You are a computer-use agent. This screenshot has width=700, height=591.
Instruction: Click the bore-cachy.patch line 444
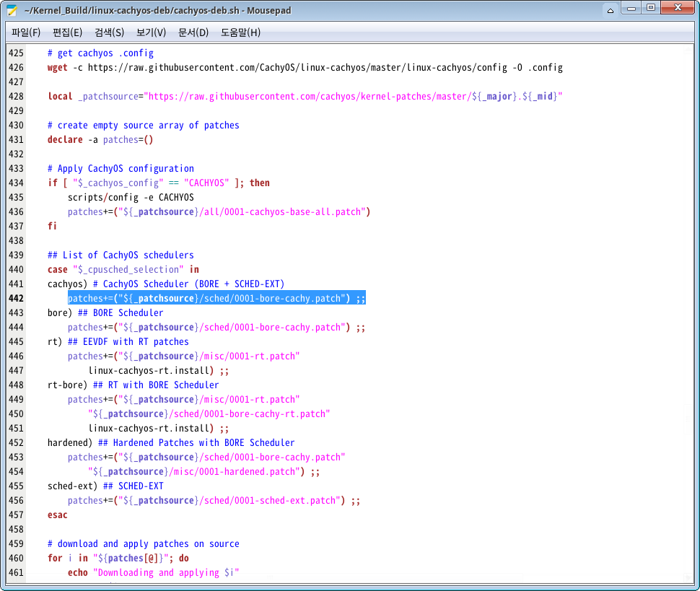pyautogui.click(x=216, y=327)
